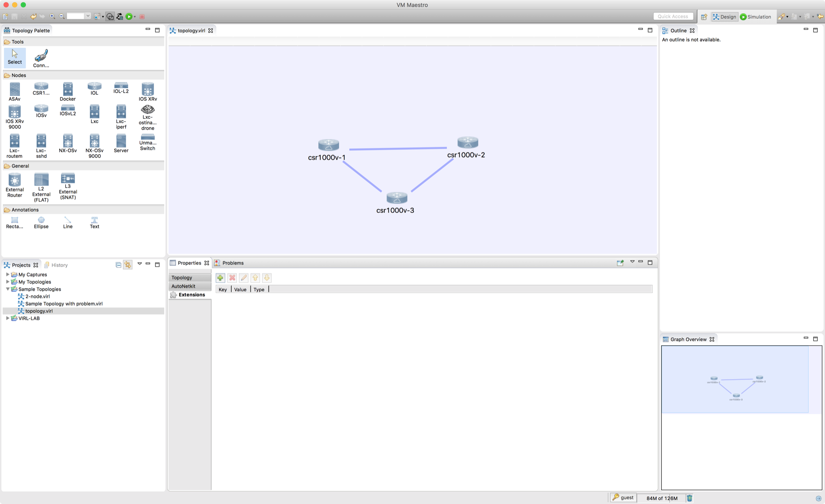The height and width of the screenshot is (504, 825).
Task: Switch to the Design perspective
Action: (724, 17)
